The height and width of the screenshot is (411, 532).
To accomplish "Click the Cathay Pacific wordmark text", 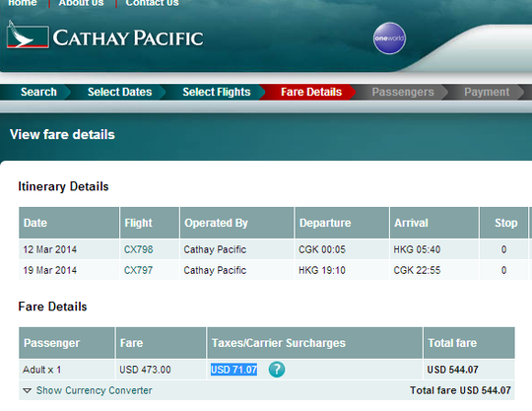I will tap(128, 38).
